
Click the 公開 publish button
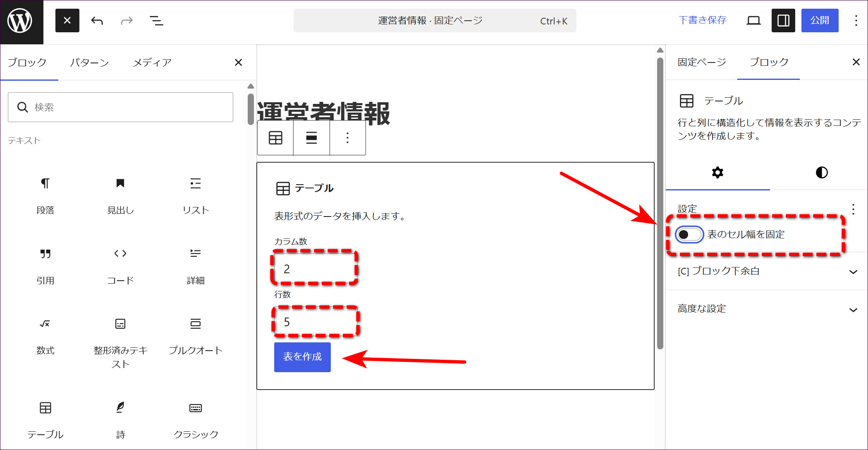tap(820, 20)
